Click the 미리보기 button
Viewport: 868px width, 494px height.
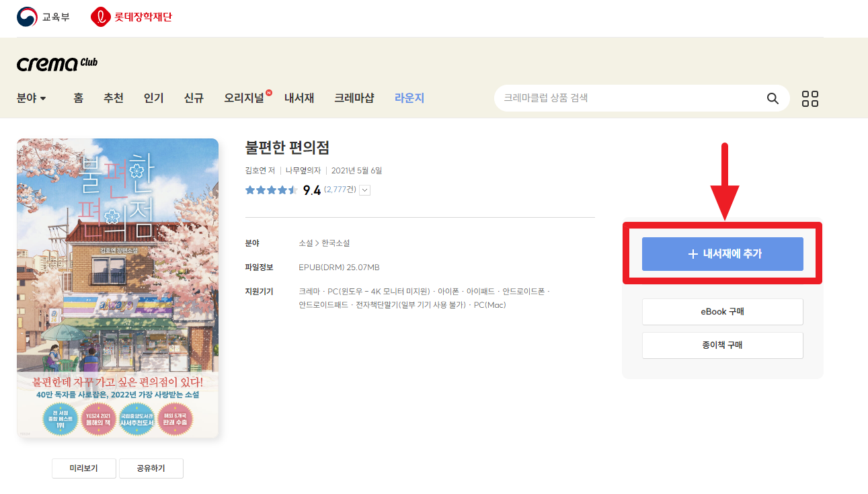click(84, 468)
